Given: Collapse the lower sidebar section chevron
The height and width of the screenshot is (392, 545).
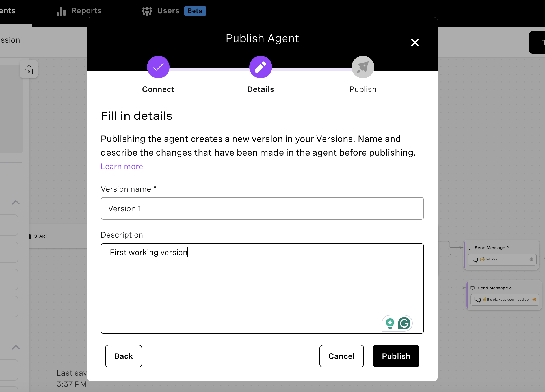Looking at the screenshot, I should tap(16, 347).
